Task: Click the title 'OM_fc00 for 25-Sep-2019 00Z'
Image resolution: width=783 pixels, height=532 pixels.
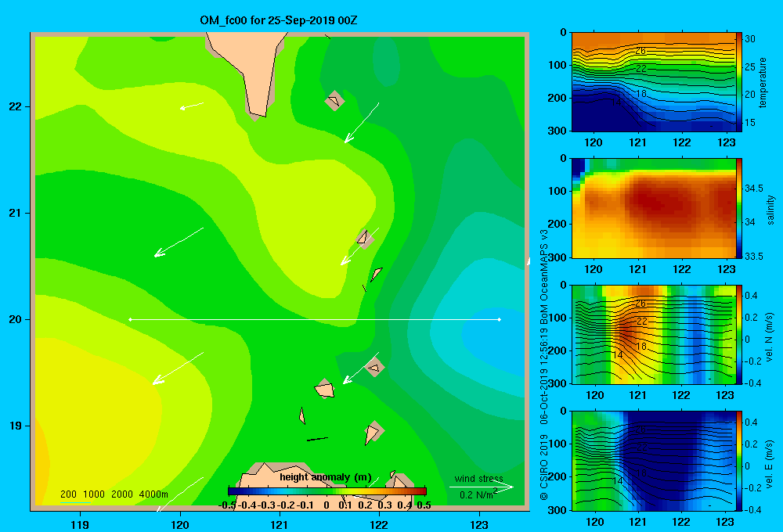Action: click(278, 20)
